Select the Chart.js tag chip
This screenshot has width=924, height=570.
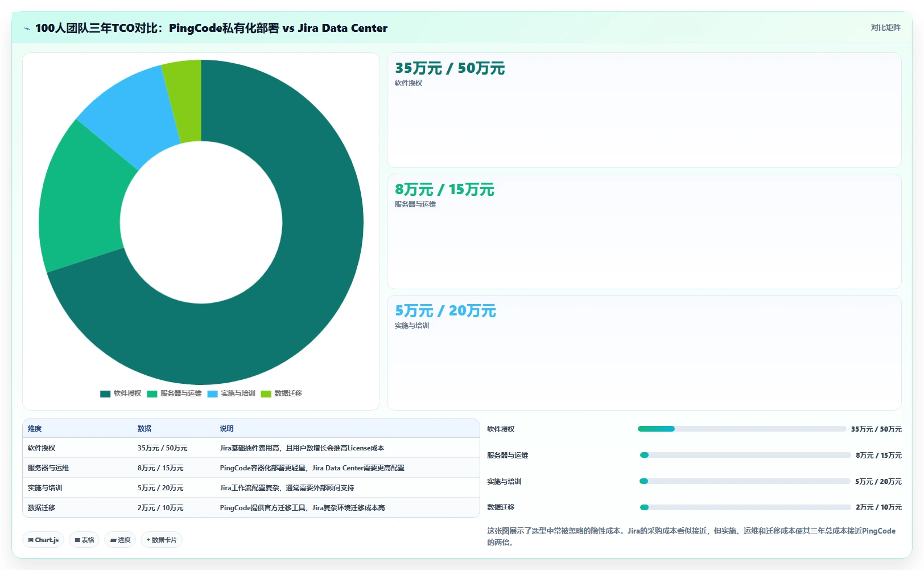coord(43,540)
